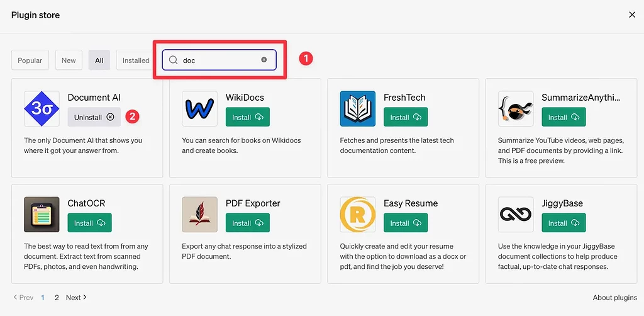This screenshot has height=316, width=644.
Task: Click the stylized PDF document description
Action: (x=245, y=252)
